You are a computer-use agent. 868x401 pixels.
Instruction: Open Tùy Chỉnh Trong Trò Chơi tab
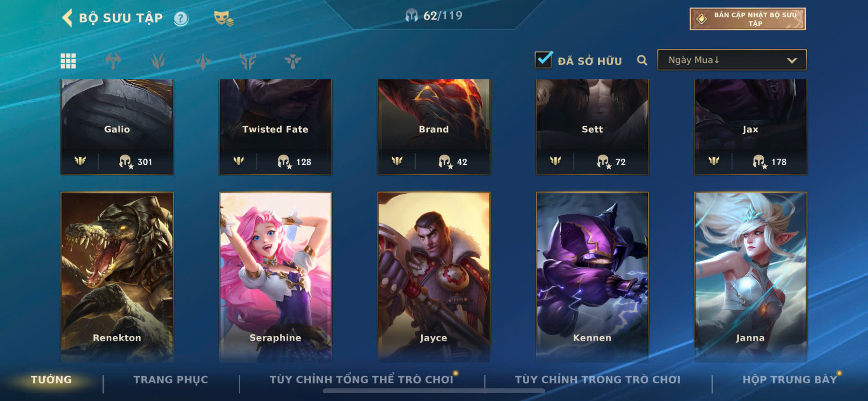(x=597, y=379)
